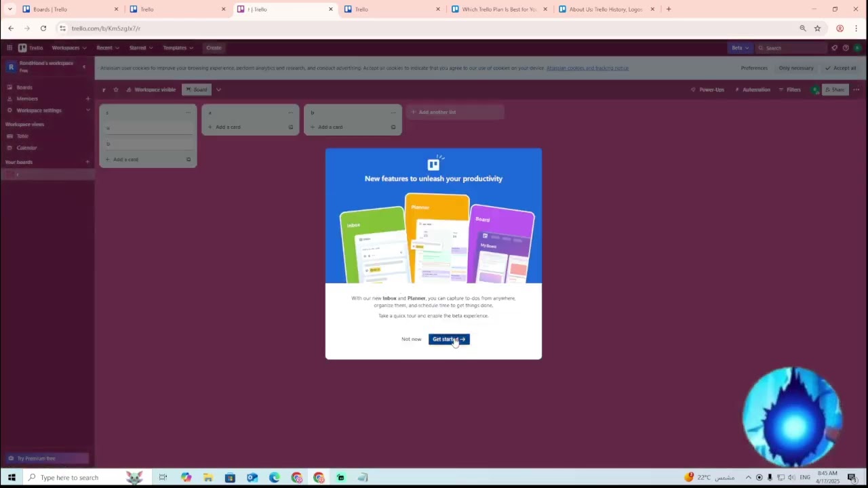Open Filters on the board header
This screenshot has height=488, width=868.
(789, 89)
